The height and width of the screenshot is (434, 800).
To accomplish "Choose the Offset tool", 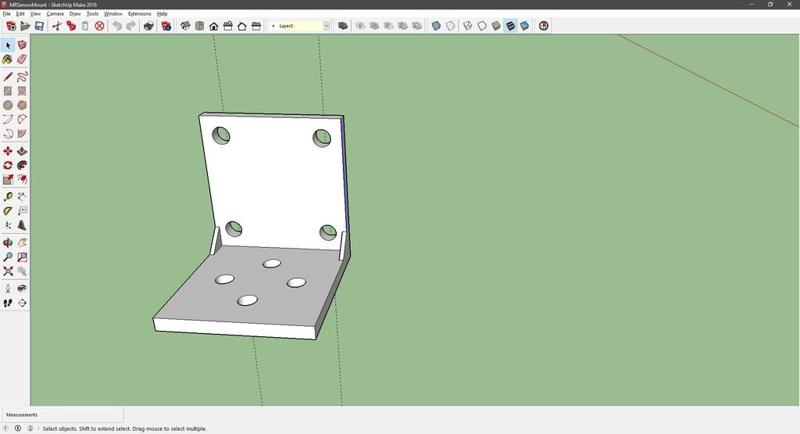I will tap(22, 179).
